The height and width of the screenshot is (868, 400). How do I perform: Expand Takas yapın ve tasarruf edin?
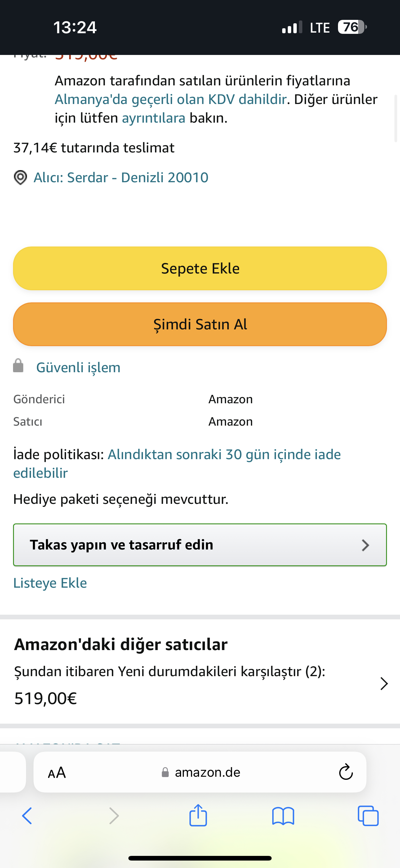[200, 545]
